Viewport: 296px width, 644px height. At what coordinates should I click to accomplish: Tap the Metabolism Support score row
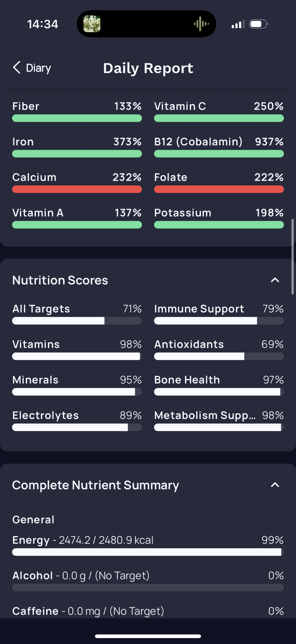[x=219, y=420]
